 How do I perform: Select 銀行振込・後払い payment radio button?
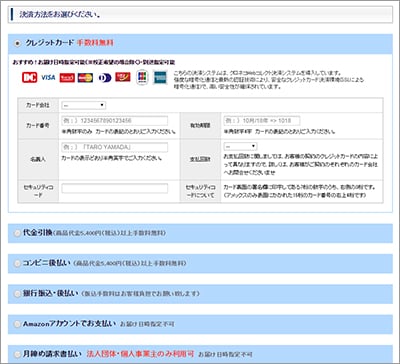[x=17, y=294]
